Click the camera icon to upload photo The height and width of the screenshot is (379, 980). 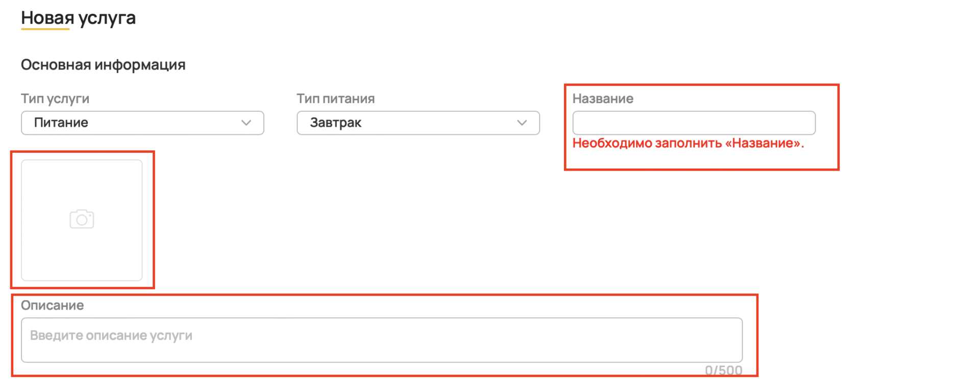82,219
